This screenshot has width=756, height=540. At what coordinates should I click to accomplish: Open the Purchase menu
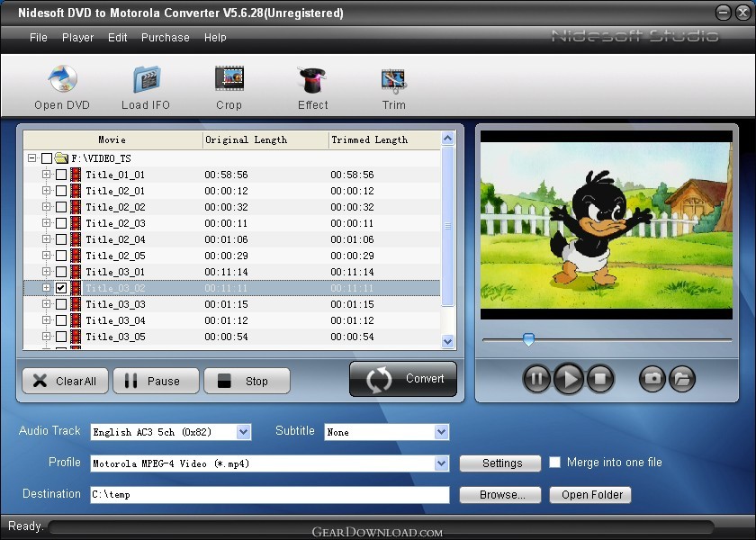(x=166, y=38)
